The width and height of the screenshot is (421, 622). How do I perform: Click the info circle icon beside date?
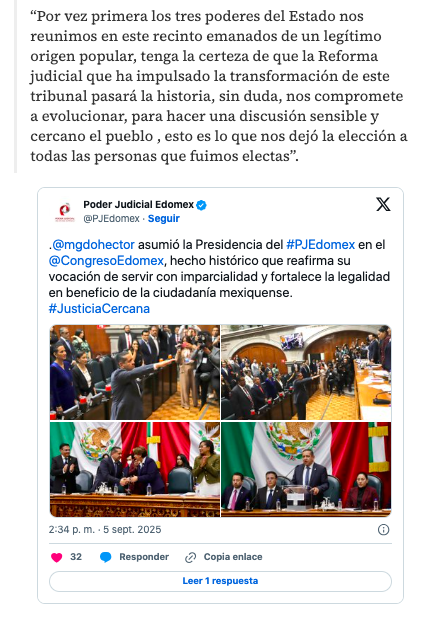383,530
